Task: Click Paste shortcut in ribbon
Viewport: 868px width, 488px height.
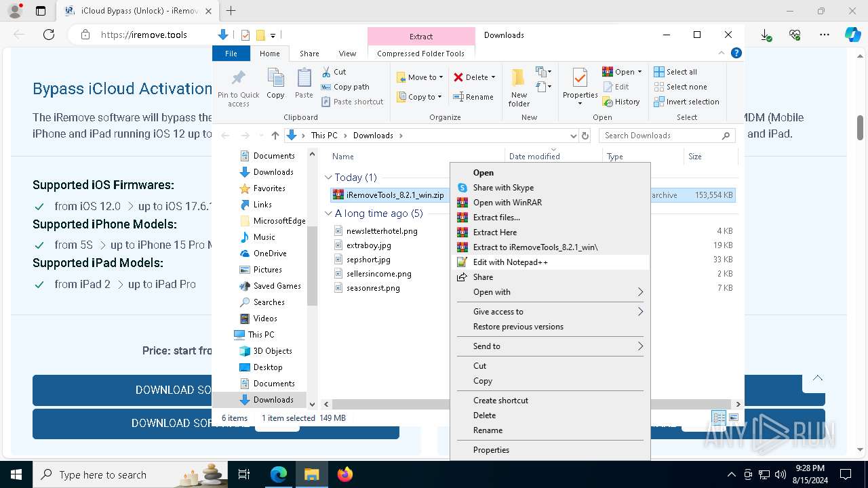Action: [352, 102]
